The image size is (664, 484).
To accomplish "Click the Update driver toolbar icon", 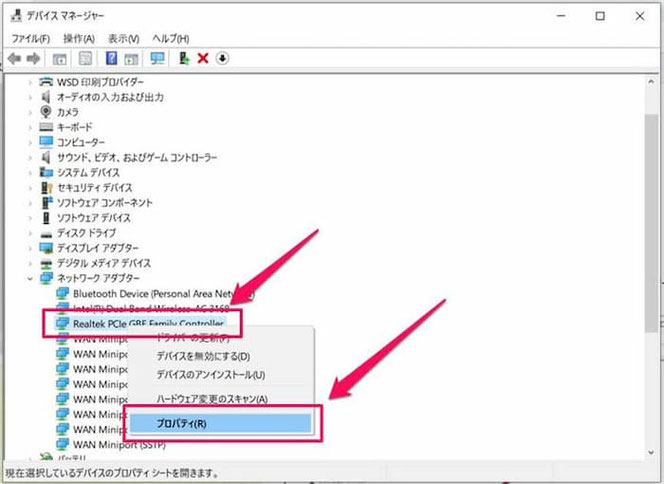I will tap(184, 58).
